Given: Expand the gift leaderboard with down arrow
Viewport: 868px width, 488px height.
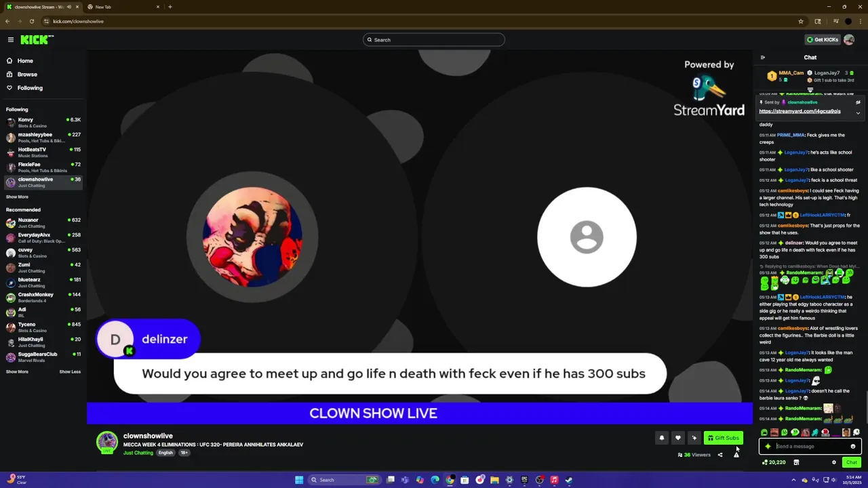Looking at the screenshot, I should click(810, 89).
